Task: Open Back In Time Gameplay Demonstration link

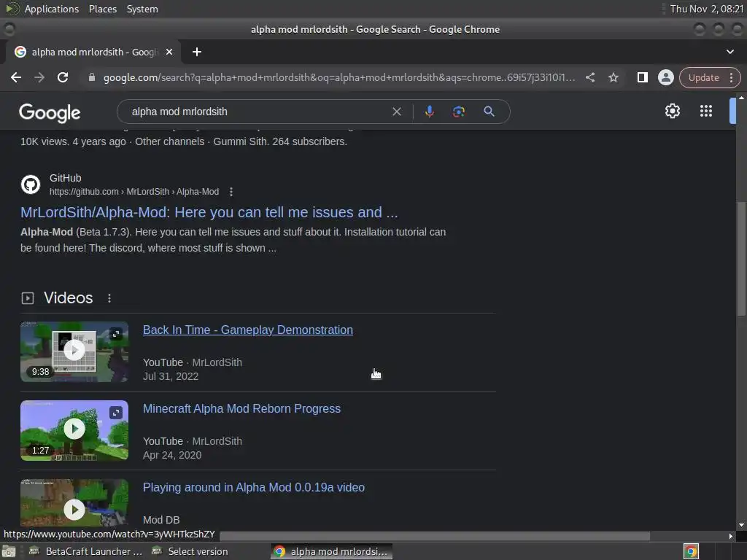Action: coord(248,330)
